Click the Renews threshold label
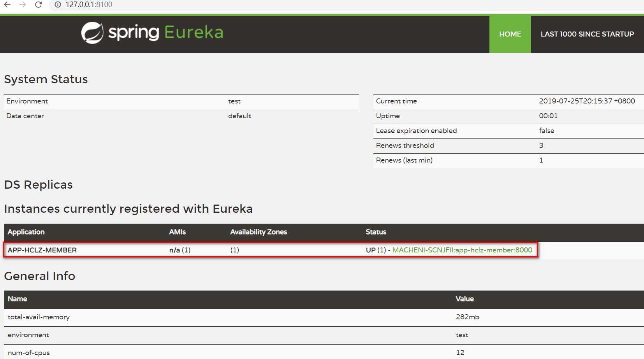The width and height of the screenshot is (644, 359). 405,145
